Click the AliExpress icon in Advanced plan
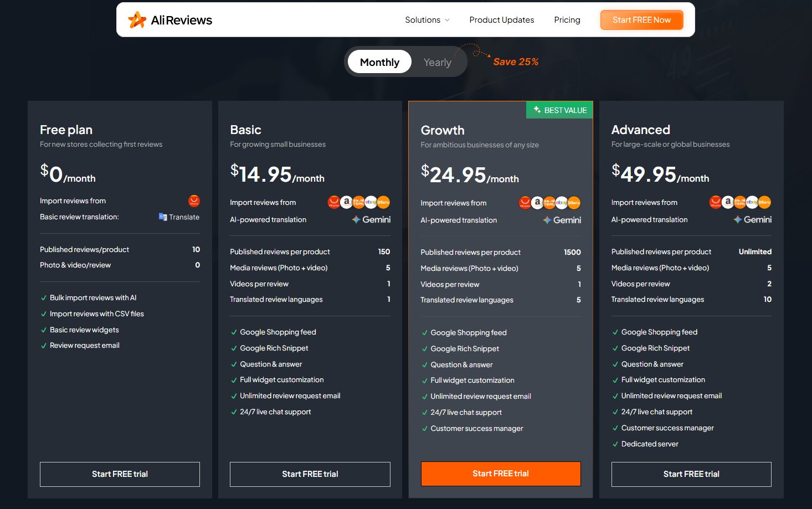Screen dimensions: 812x509 point(716,202)
